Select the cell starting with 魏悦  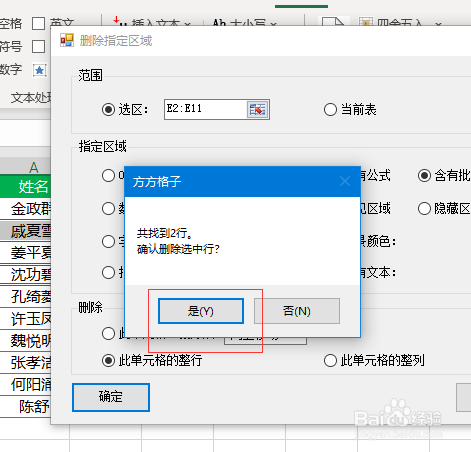click(x=25, y=340)
